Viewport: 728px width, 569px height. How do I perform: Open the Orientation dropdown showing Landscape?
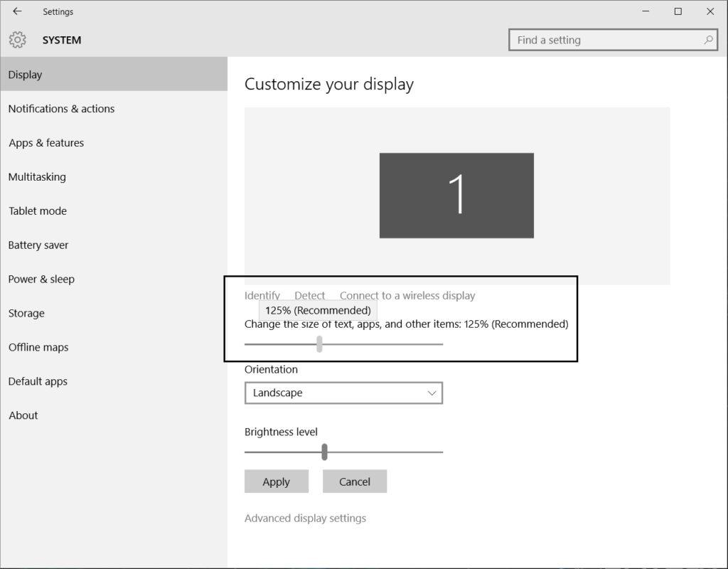[343, 393]
